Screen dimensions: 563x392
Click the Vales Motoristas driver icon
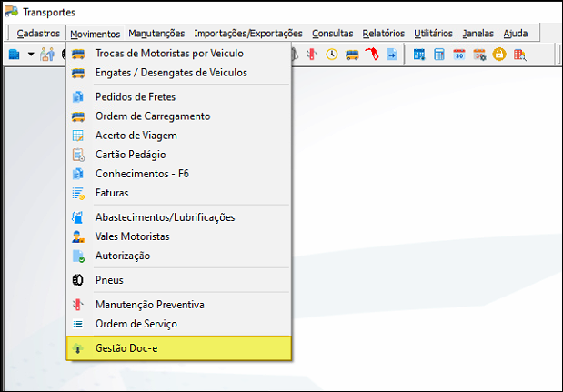pos(78,236)
